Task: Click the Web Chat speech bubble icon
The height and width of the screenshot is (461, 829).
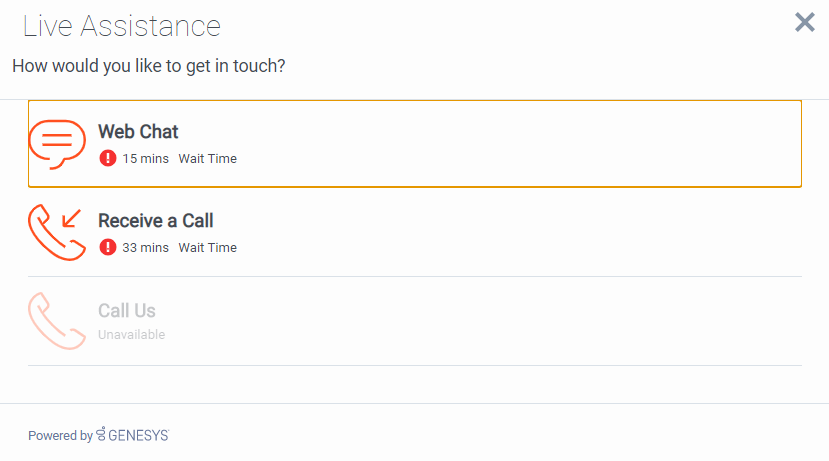Action: (57, 144)
